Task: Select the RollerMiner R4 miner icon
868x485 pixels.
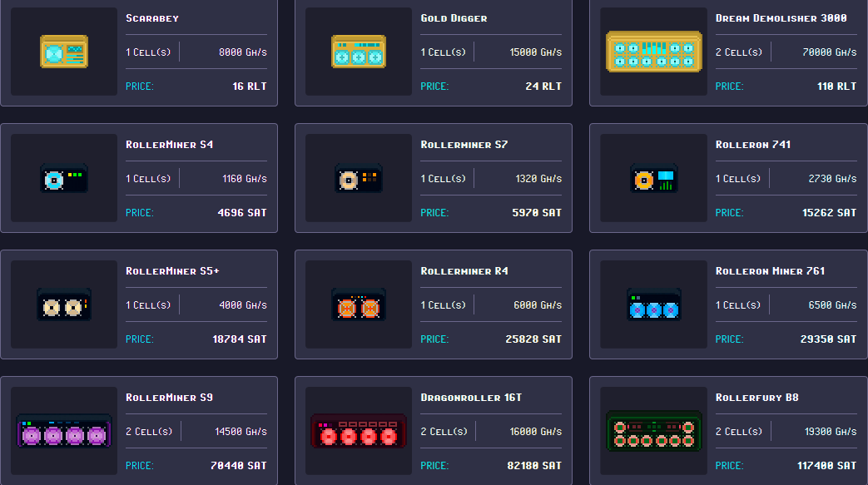Action: pos(359,304)
